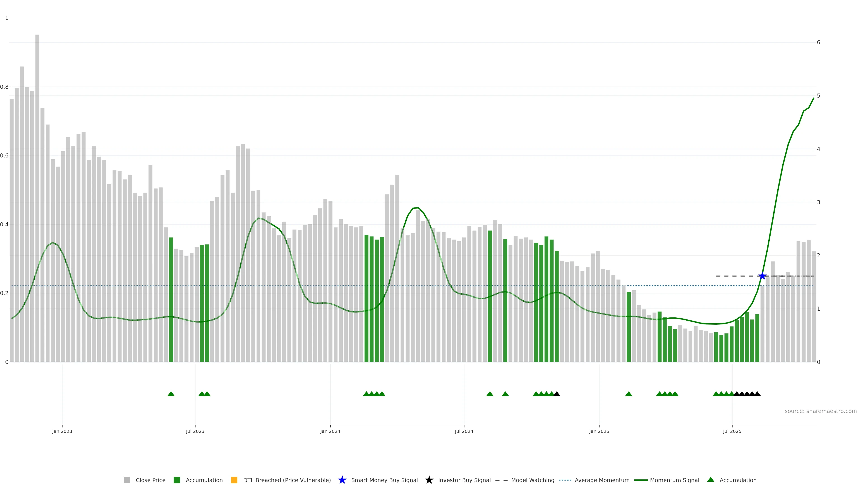Click the Jan 2024 axis label

[x=330, y=432]
